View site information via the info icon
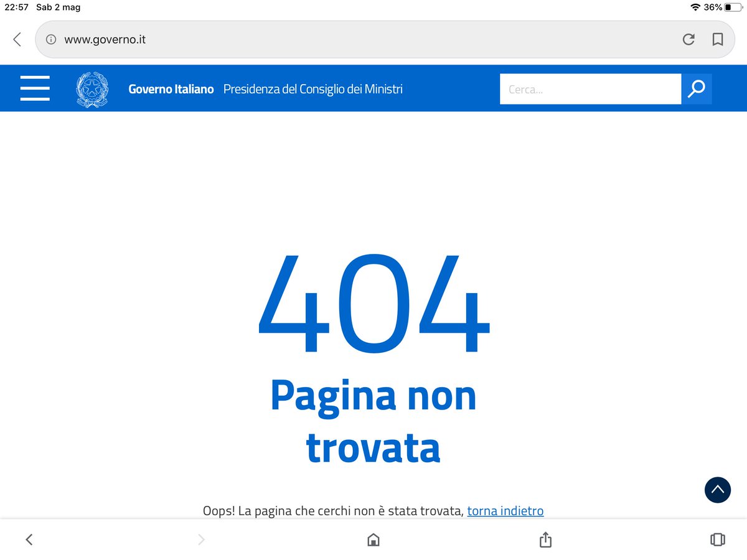Viewport: 747px width, 560px height. [50, 39]
